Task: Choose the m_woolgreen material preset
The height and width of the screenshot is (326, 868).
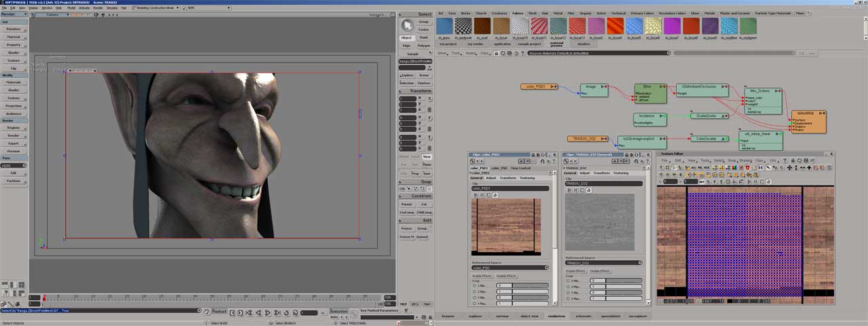Action: click(x=748, y=26)
